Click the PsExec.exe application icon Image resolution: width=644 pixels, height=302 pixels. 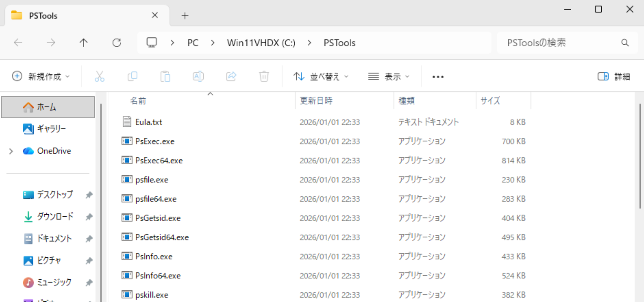click(x=126, y=141)
